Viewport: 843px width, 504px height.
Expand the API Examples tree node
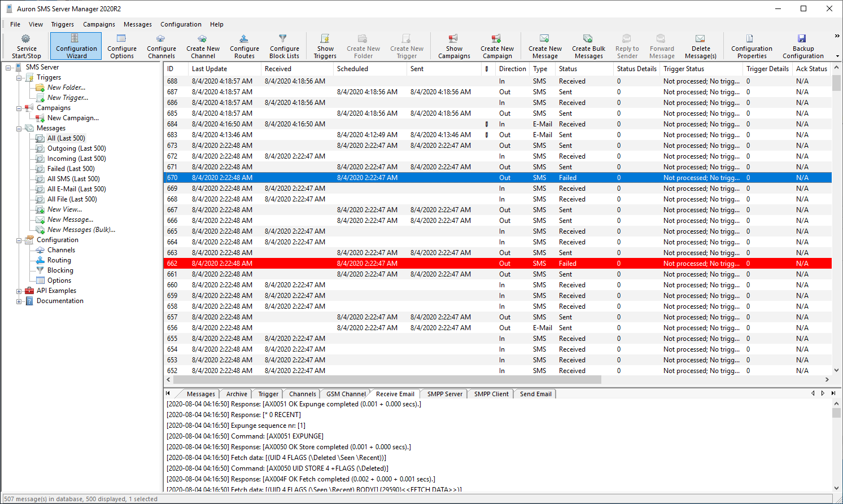pos(19,291)
